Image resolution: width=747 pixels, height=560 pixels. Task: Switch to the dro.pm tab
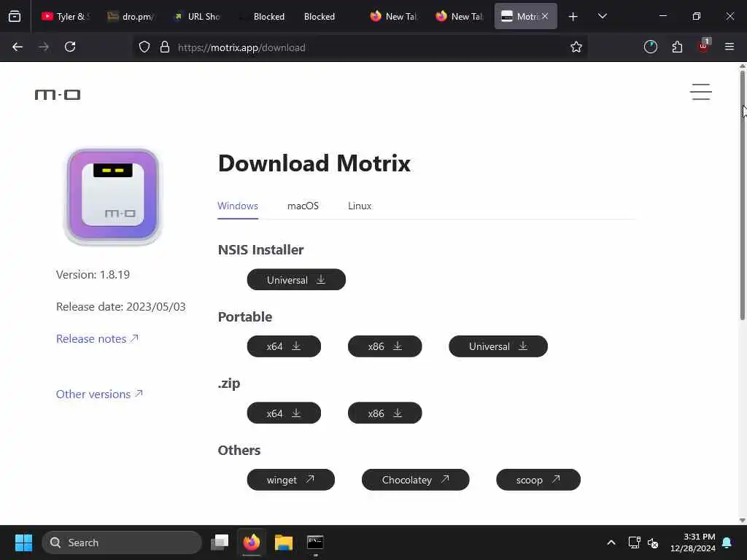[x=131, y=17]
